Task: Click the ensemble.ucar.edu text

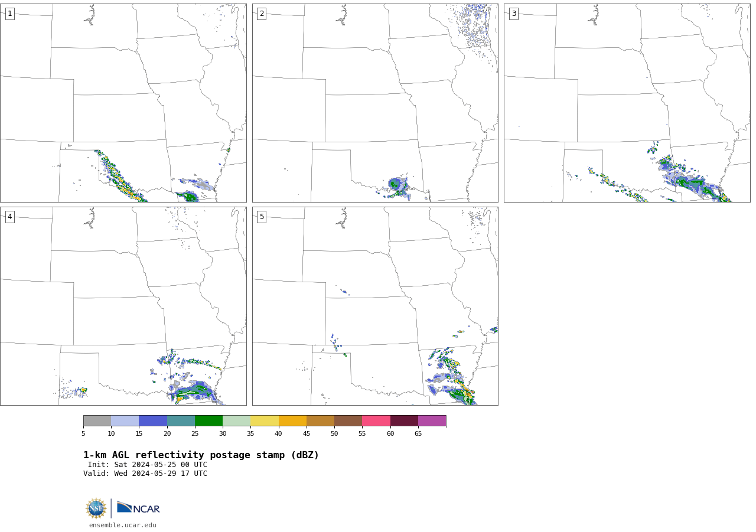Action: click(x=123, y=526)
